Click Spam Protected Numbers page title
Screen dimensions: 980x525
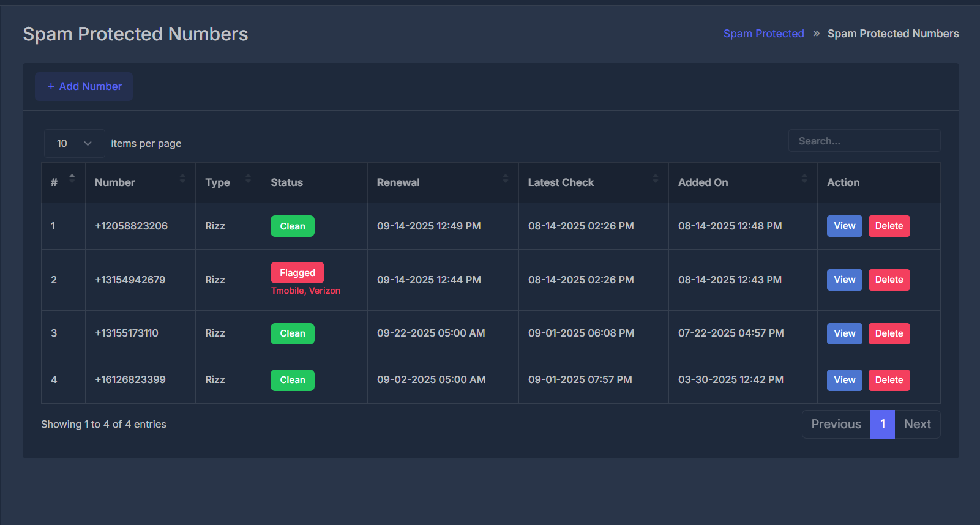(x=135, y=34)
